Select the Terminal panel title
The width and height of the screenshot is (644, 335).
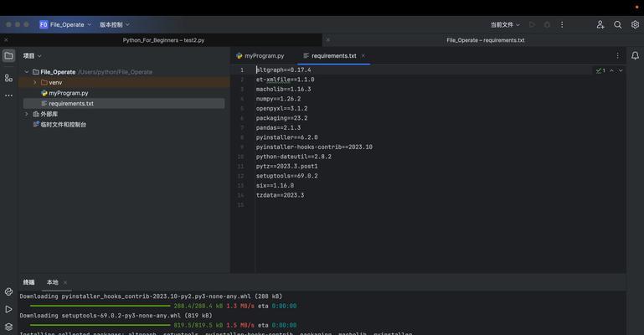pos(28,282)
